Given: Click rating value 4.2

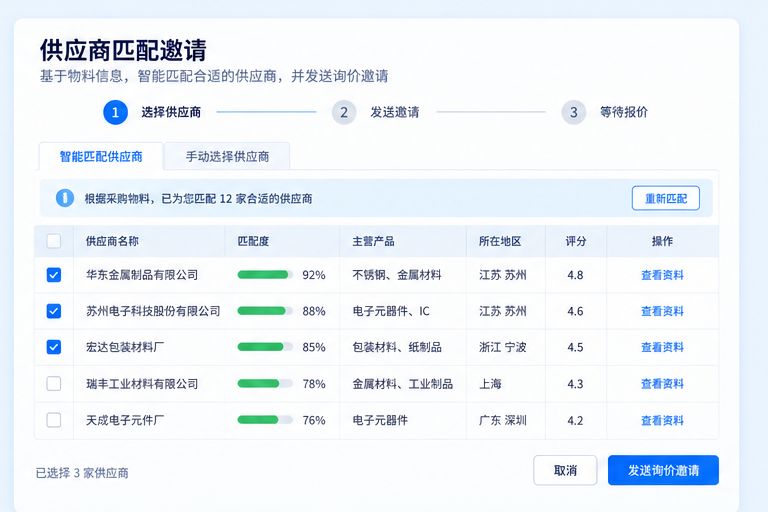Looking at the screenshot, I should pyautogui.click(x=575, y=420).
